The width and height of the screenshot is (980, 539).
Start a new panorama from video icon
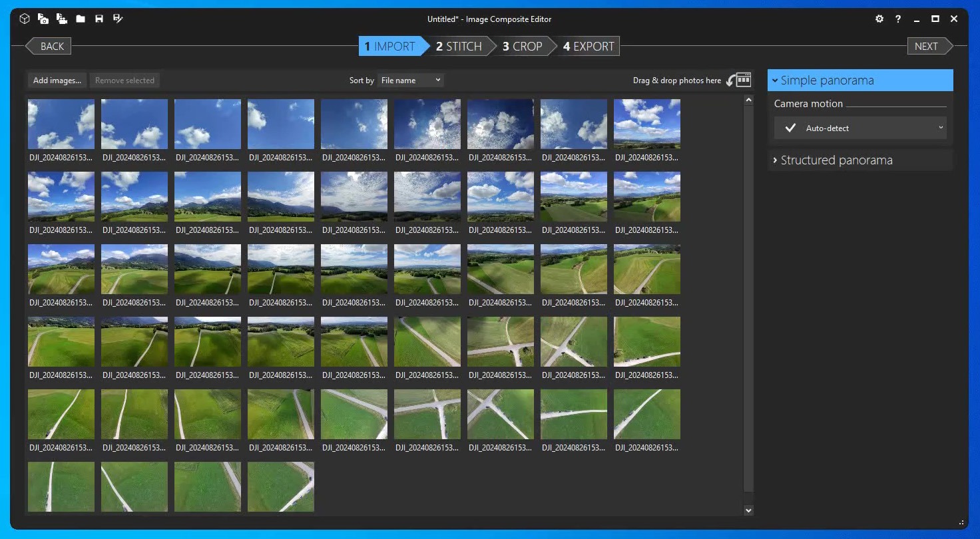click(62, 19)
